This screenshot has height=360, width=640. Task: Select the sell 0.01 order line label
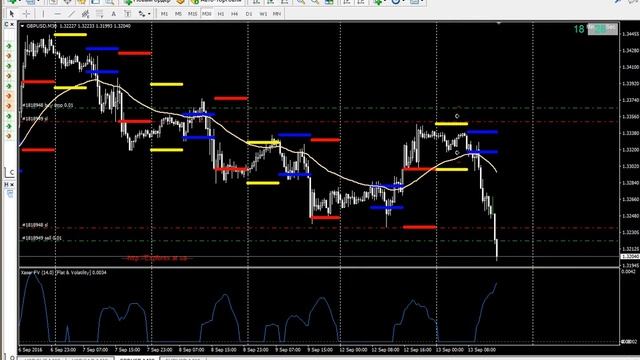(42, 238)
